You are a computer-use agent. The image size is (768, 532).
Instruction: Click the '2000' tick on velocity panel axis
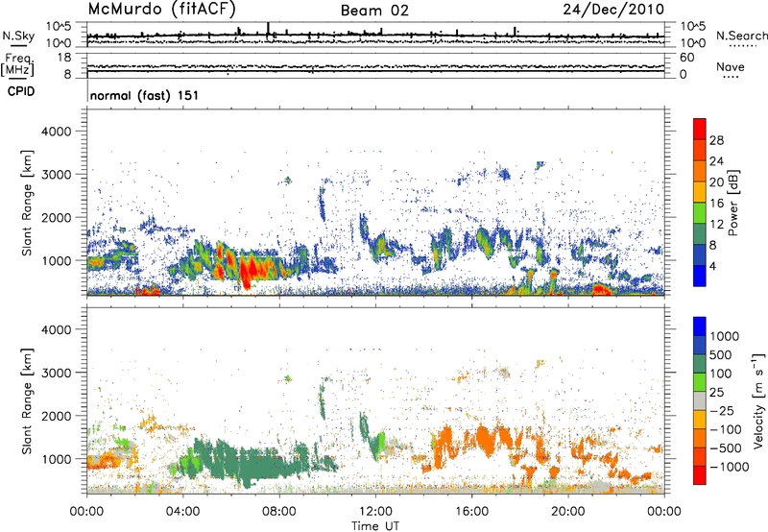[x=56, y=416]
